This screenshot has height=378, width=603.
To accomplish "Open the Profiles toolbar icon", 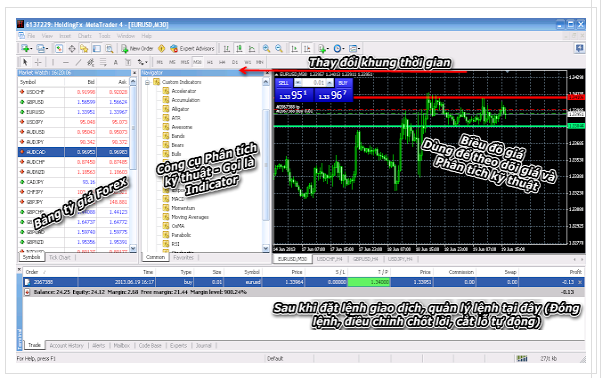I will pos(42,48).
